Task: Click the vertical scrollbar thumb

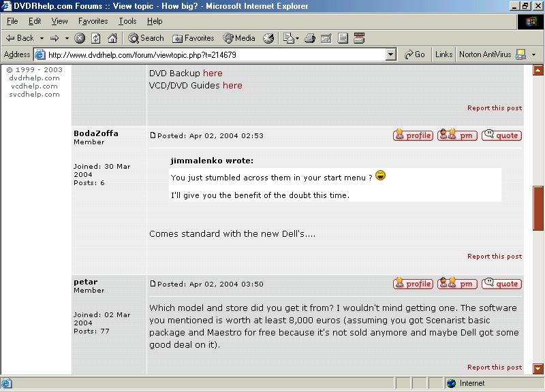Action: pyautogui.click(x=538, y=208)
